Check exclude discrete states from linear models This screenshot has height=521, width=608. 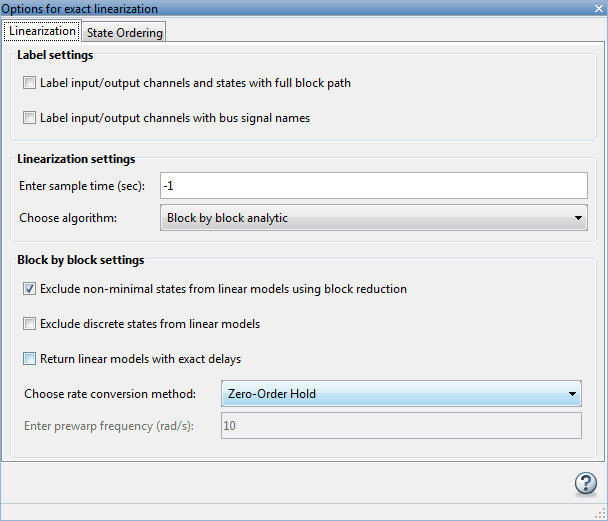(x=30, y=324)
